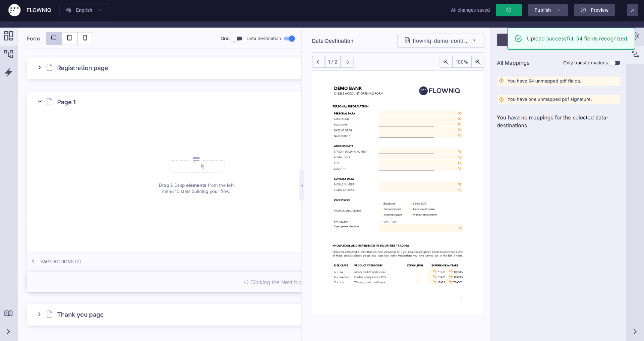Click the All changes saved text
This screenshot has width=644, height=341.
(x=470, y=10)
